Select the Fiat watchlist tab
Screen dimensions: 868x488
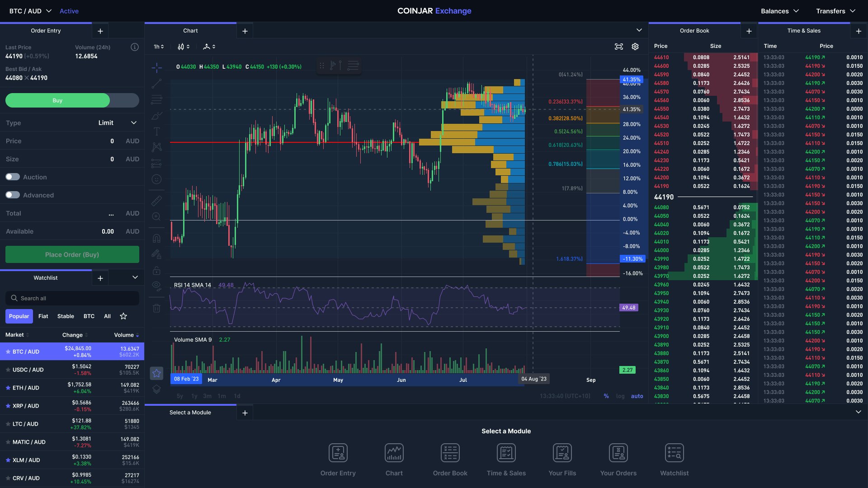(43, 316)
